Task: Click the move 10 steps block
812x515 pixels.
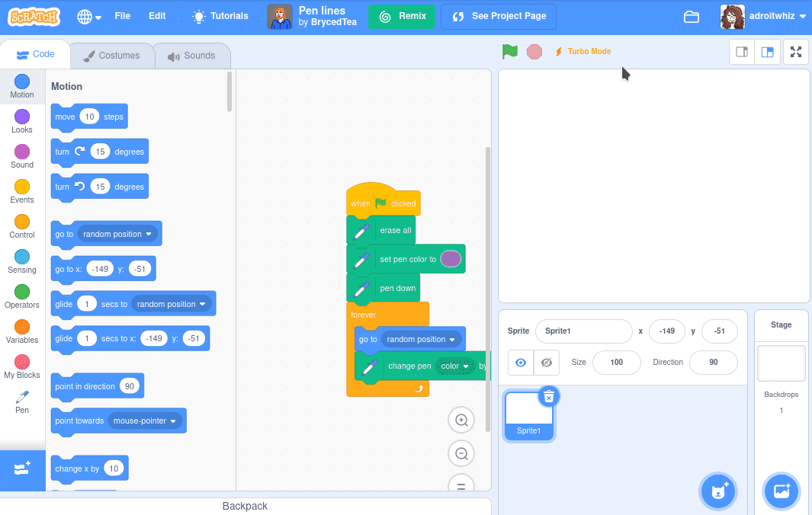Action: point(89,117)
